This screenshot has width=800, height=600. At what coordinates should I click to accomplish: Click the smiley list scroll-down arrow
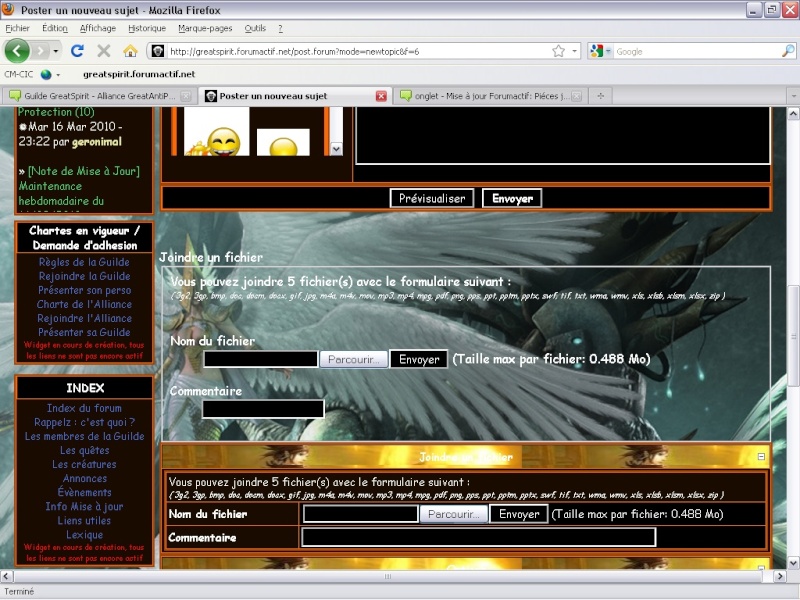click(336, 149)
